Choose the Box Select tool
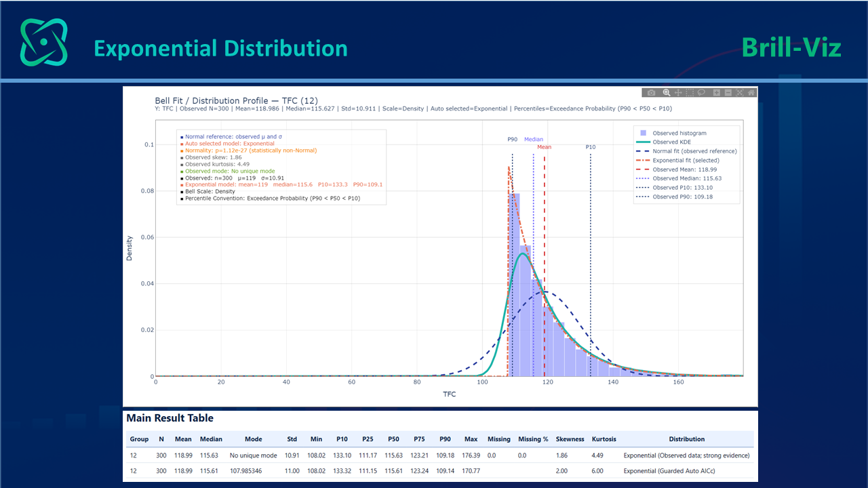Viewport: 868px width, 488px height. (690, 93)
